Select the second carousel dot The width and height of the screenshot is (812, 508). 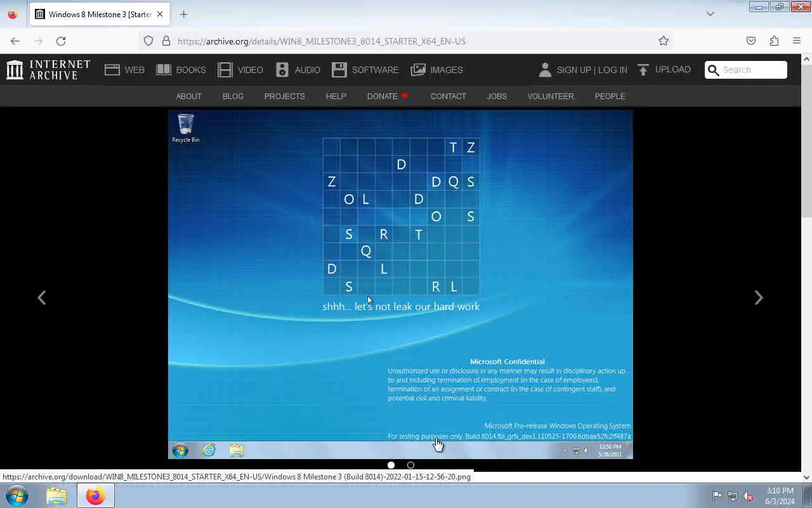click(x=410, y=465)
